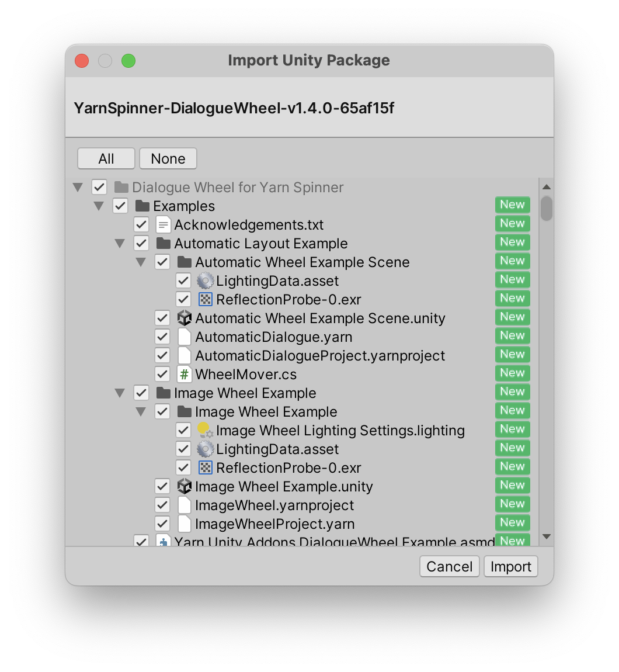Uncheck the ImageWheelProject.yarn checkbox
The image size is (619, 672).
click(x=162, y=524)
